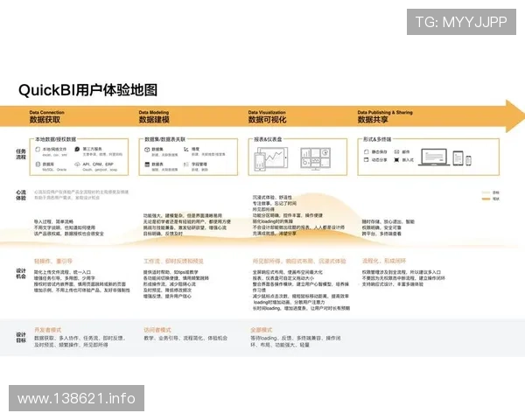Click the 数据集 cube icon
Viewport: 525px width, 420px height.
[x=147, y=150]
